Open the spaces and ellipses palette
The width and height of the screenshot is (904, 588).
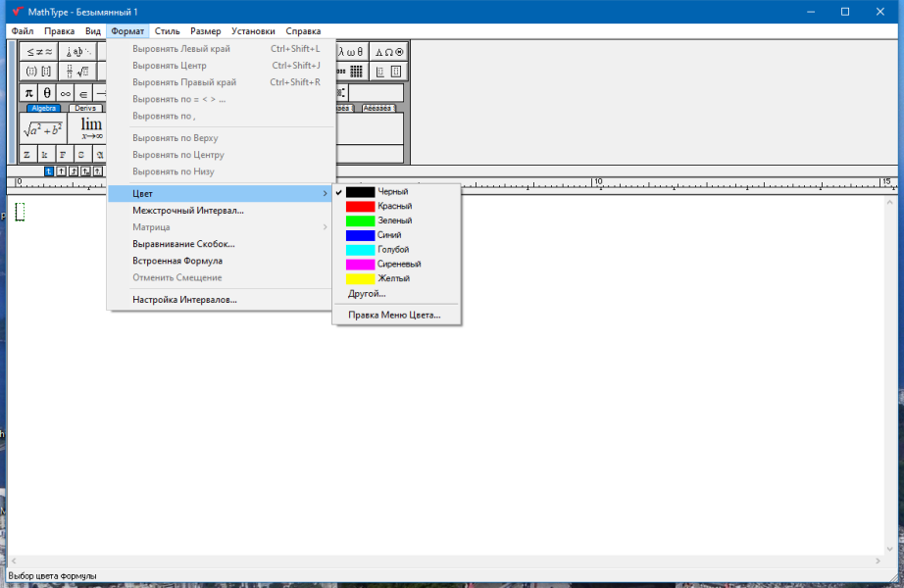click(78, 52)
